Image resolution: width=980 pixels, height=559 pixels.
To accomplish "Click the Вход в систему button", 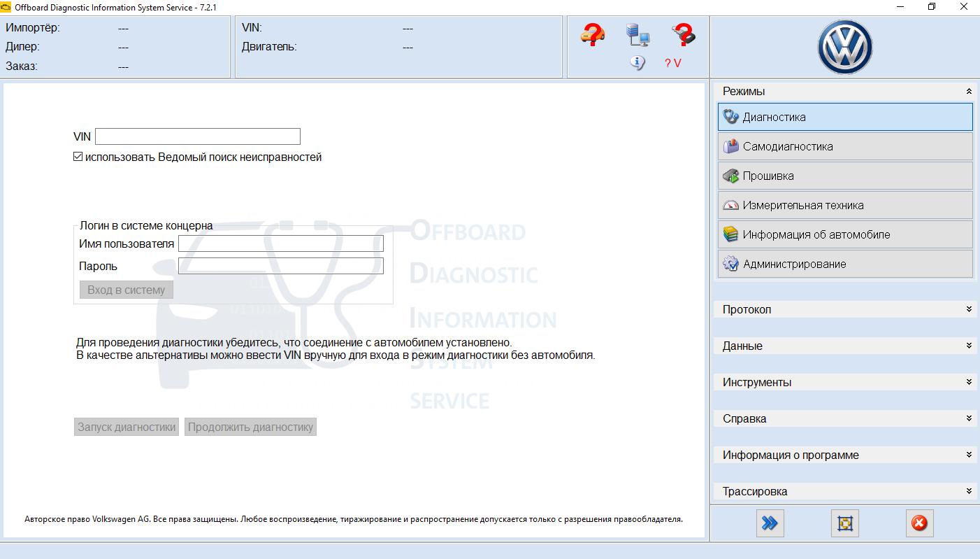I will [126, 290].
